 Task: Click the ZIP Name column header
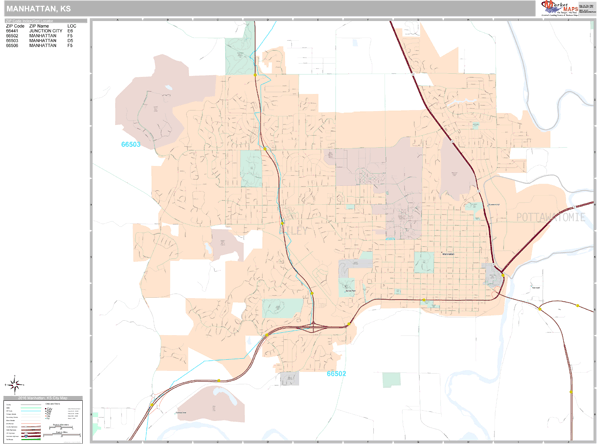(38, 25)
